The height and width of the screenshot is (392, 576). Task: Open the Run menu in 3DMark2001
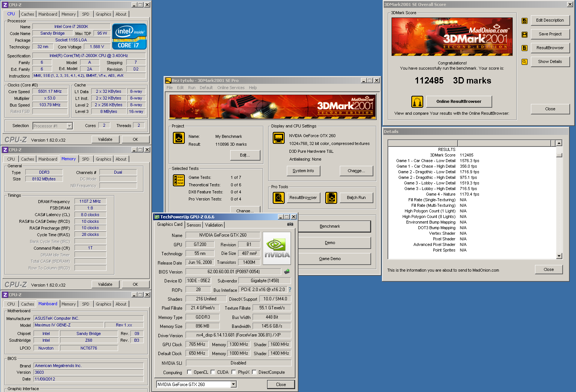point(192,88)
